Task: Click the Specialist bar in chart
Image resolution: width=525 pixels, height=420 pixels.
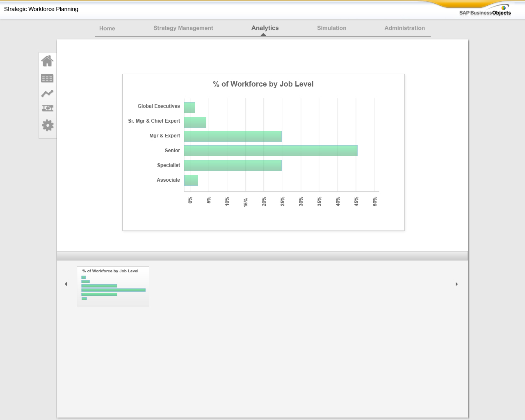Action: tap(233, 166)
